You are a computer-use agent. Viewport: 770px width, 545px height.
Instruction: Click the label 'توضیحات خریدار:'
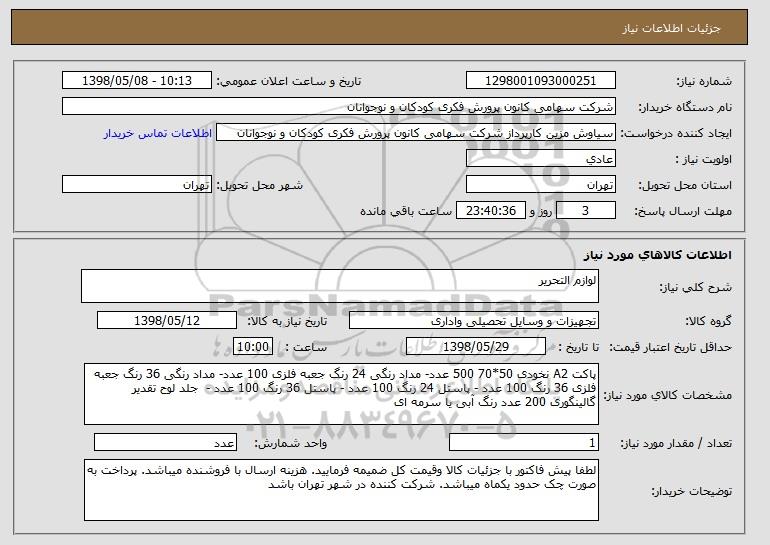[691, 491]
